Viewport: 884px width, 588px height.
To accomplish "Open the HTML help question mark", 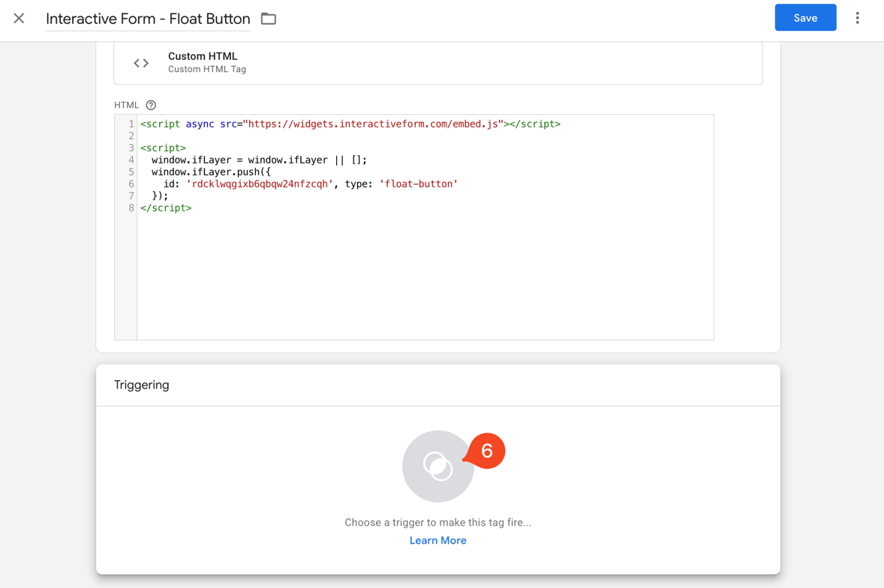I will coord(151,105).
